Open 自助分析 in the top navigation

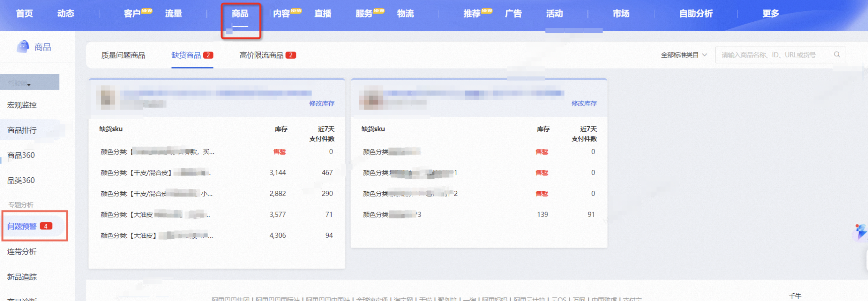(696, 13)
